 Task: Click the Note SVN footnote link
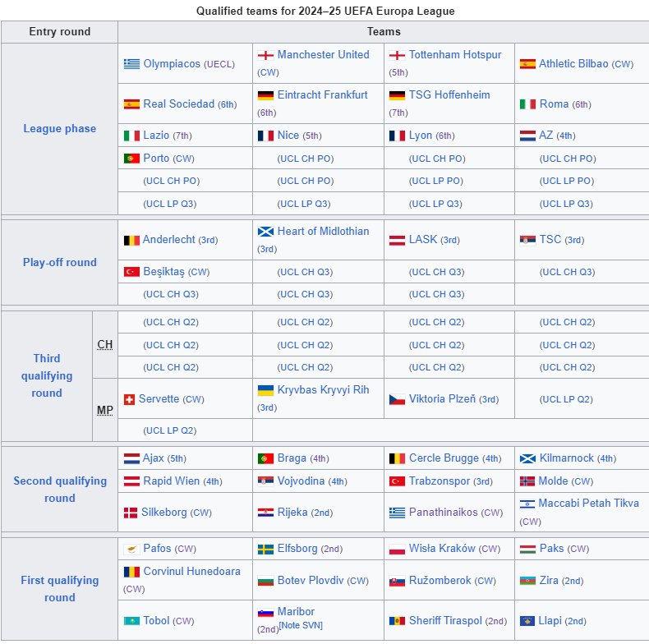301,625
